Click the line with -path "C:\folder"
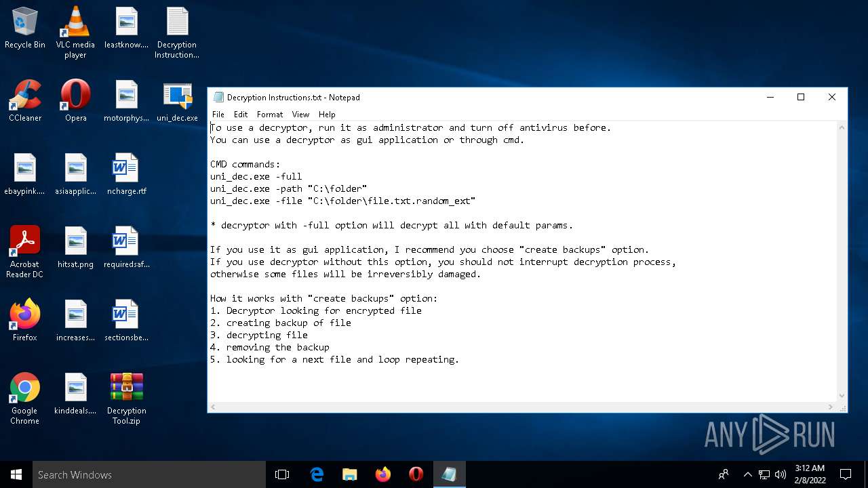 pos(288,188)
